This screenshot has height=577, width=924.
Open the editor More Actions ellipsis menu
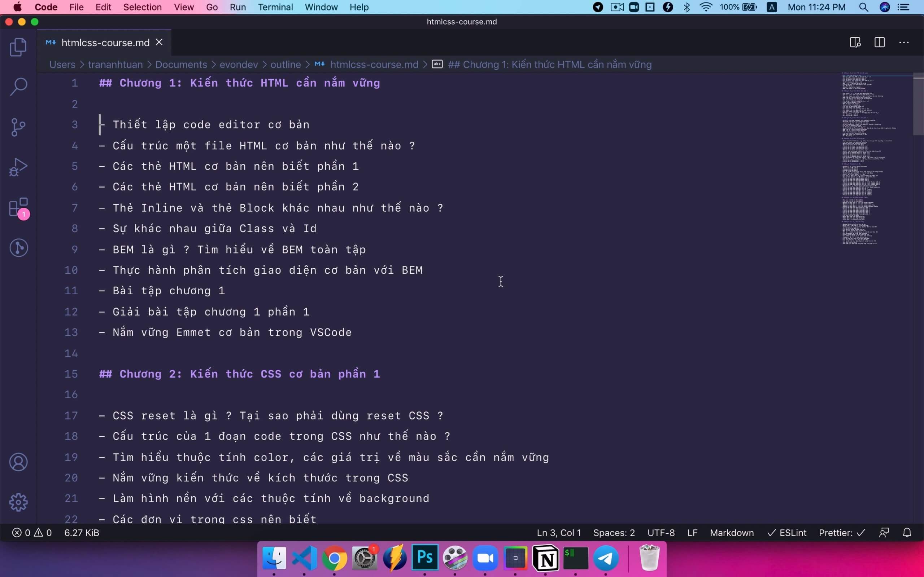pyautogui.click(x=904, y=42)
